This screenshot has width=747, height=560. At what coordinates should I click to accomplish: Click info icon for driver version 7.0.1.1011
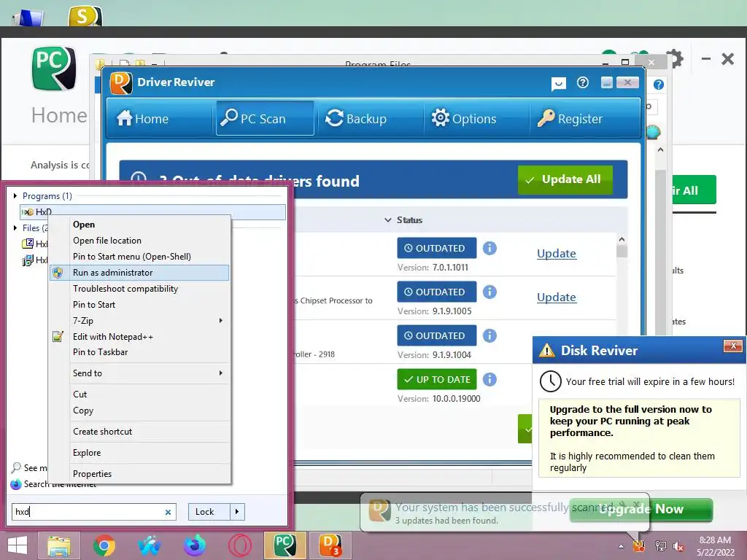click(x=489, y=248)
